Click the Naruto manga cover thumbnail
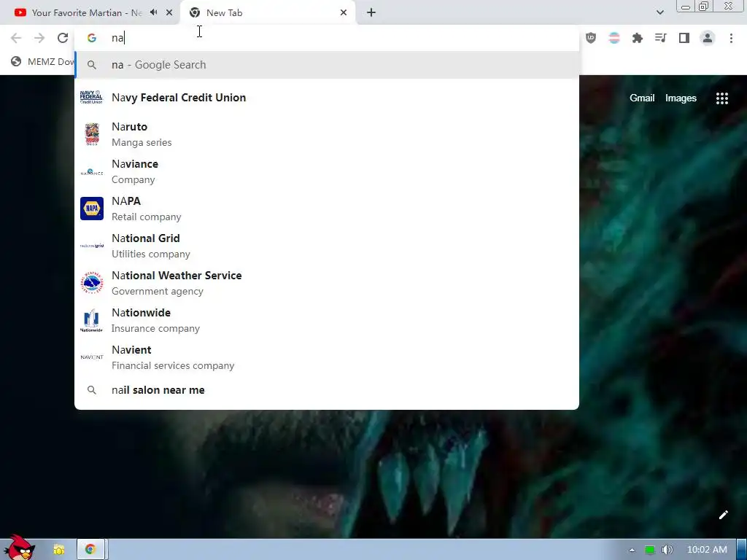This screenshot has width=747, height=560. 92,134
